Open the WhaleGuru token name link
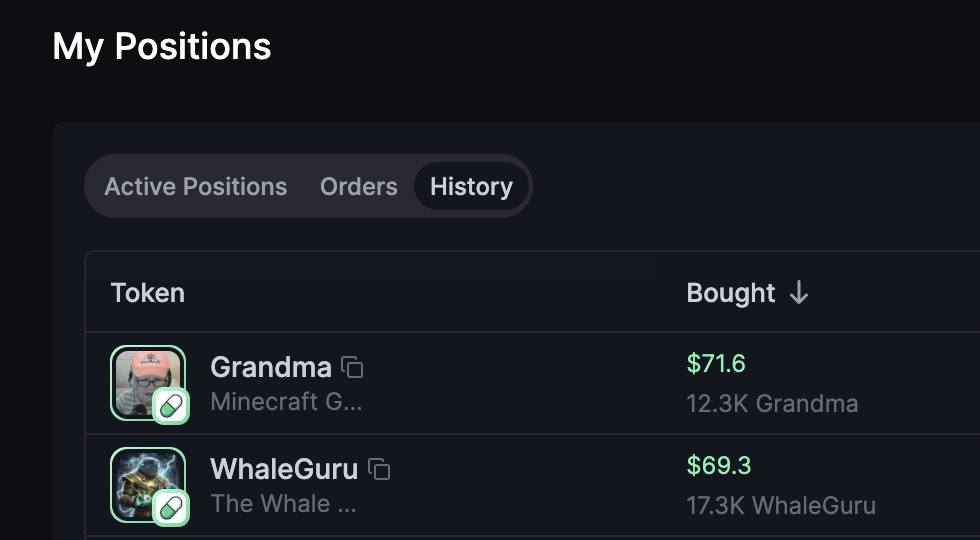 (x=284, y=469)
